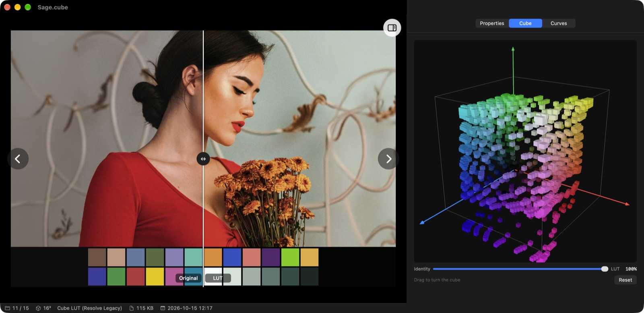Screen dimensions: 644x313
Task: Click the cube size icon in status bar
Action: [38, 308]
